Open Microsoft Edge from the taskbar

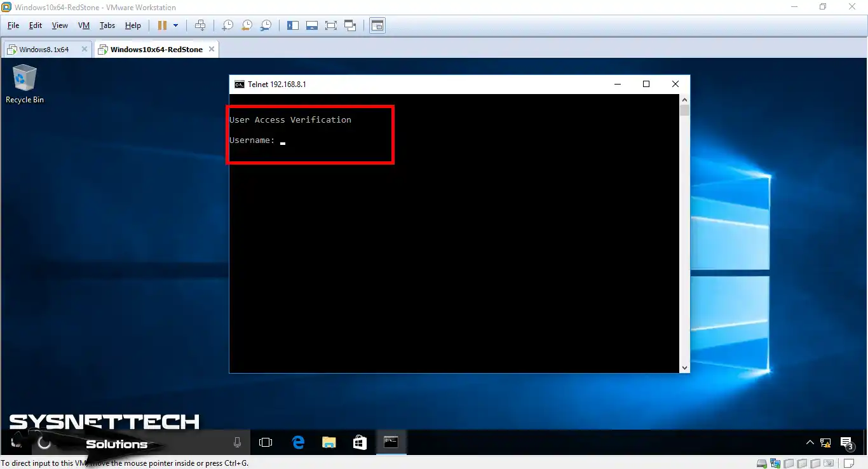297,442
